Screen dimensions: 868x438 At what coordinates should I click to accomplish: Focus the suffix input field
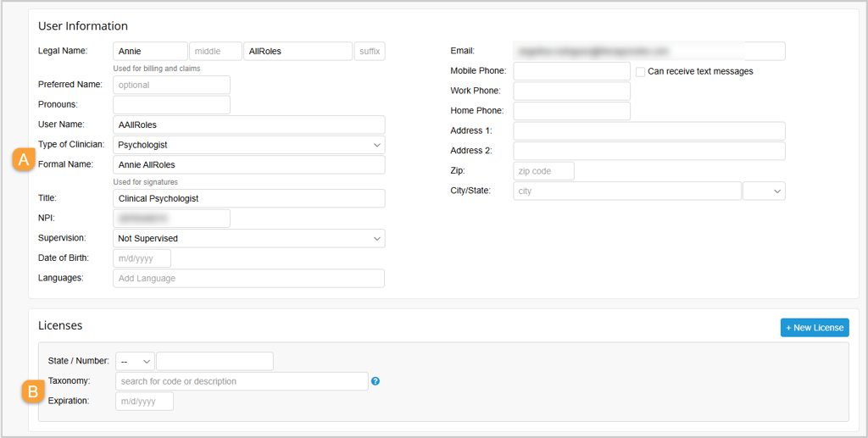coord(370,52)
